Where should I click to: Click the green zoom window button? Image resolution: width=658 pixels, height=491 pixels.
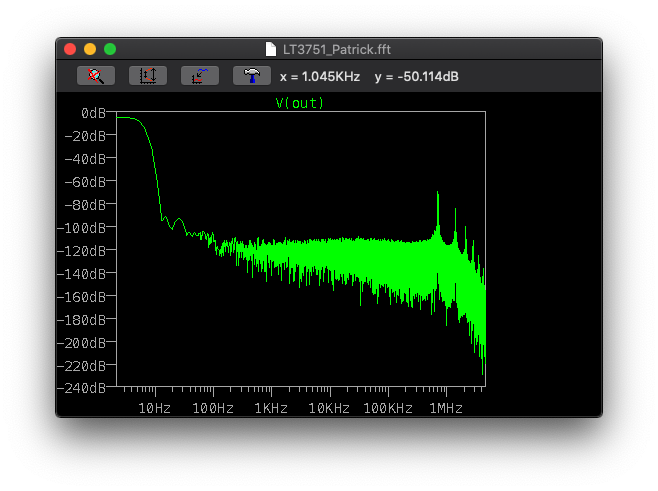(x=110, y=49)
